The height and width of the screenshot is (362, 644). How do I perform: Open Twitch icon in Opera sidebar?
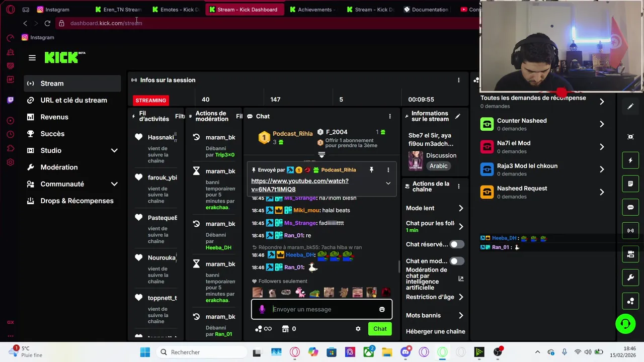coord(11,100)
